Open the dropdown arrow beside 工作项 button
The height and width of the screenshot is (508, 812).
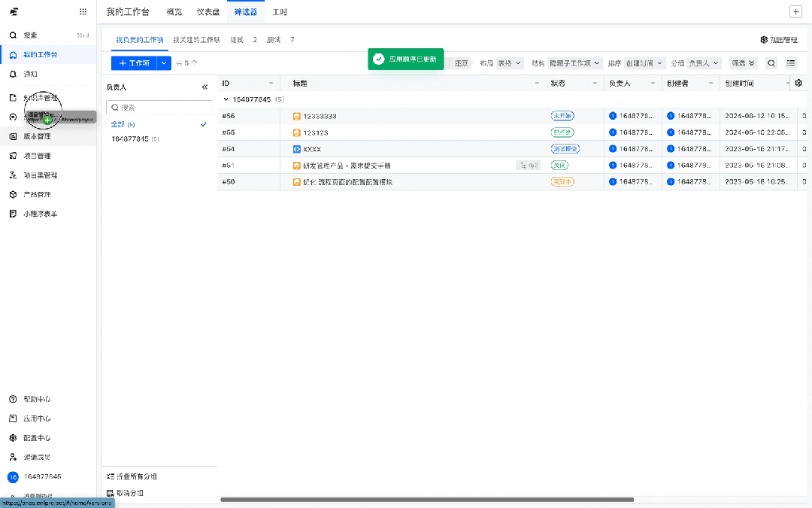(x=164, y=63)
